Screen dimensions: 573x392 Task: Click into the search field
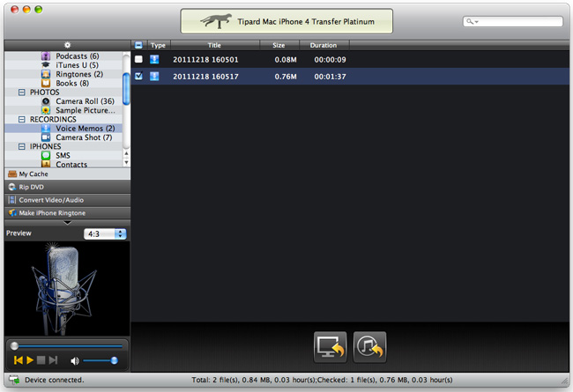click(513, 21)
